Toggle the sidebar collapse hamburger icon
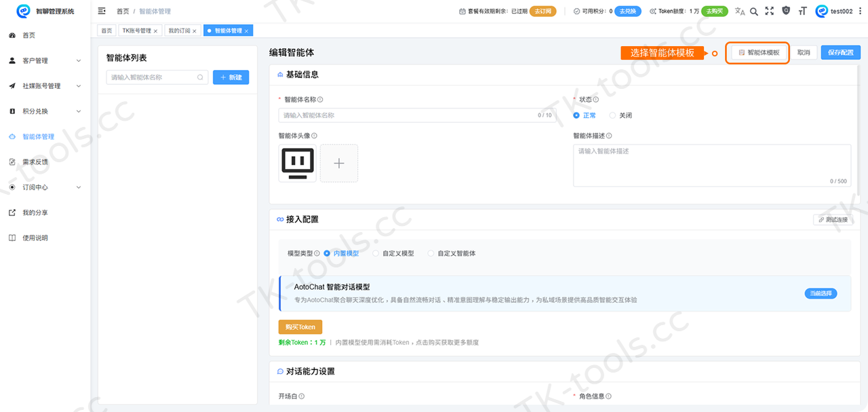This screenshot has height=412, width=868. (x=102, y=11)
